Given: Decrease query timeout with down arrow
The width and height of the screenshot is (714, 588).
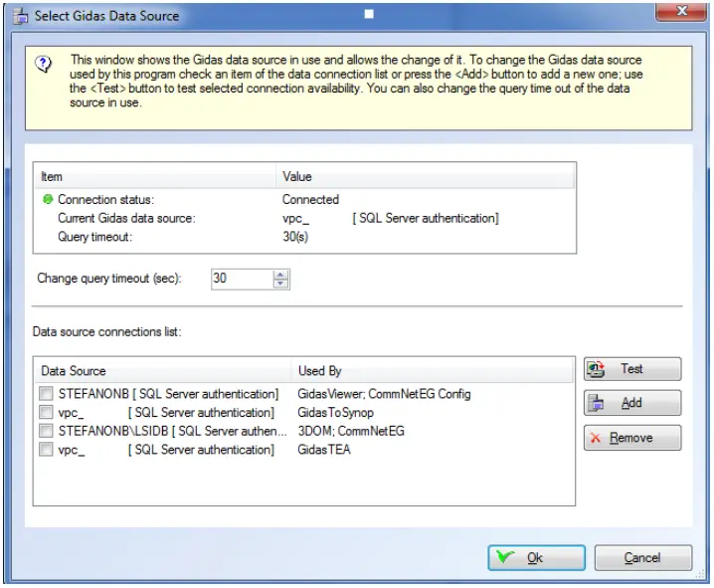Looking at the screenshot, I should pyautogui.click(x=280, y=284).
